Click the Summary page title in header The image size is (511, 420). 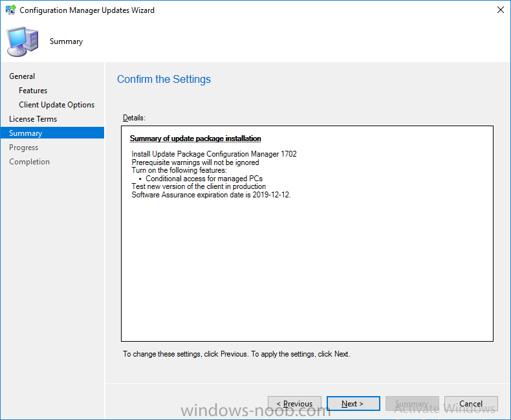click(x=66, y=41)
